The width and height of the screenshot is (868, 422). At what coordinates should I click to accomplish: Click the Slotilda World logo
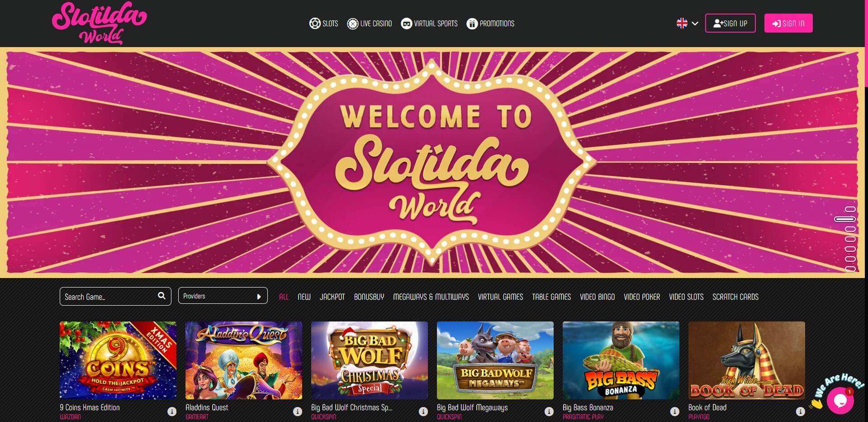coord(100,23)
